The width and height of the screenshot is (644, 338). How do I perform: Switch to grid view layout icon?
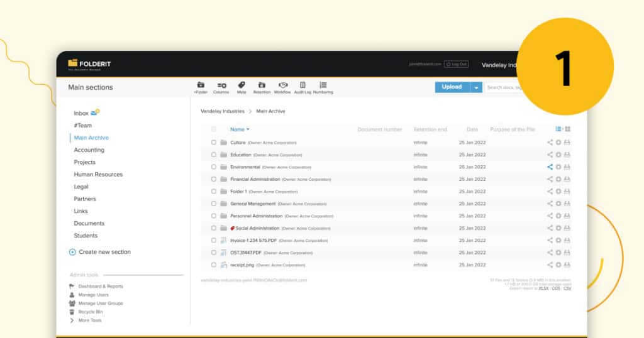tap(567, 129)
